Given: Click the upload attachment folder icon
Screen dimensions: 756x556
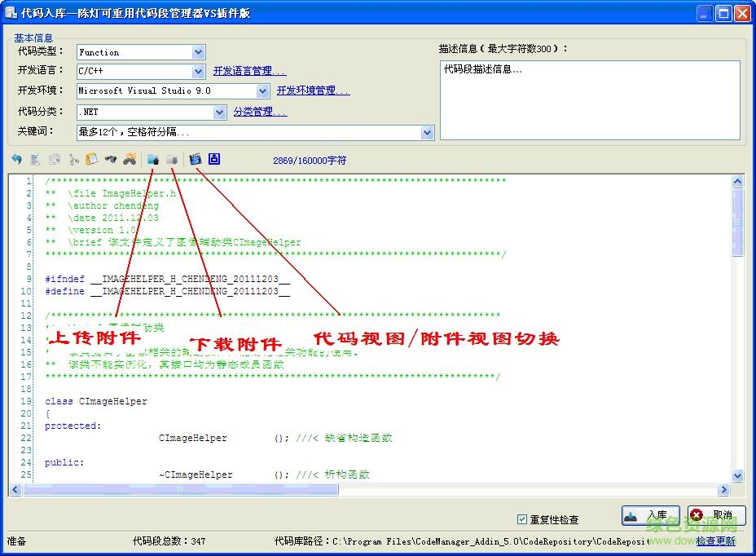Looking at the screenshot, I should tap(152, 160).
